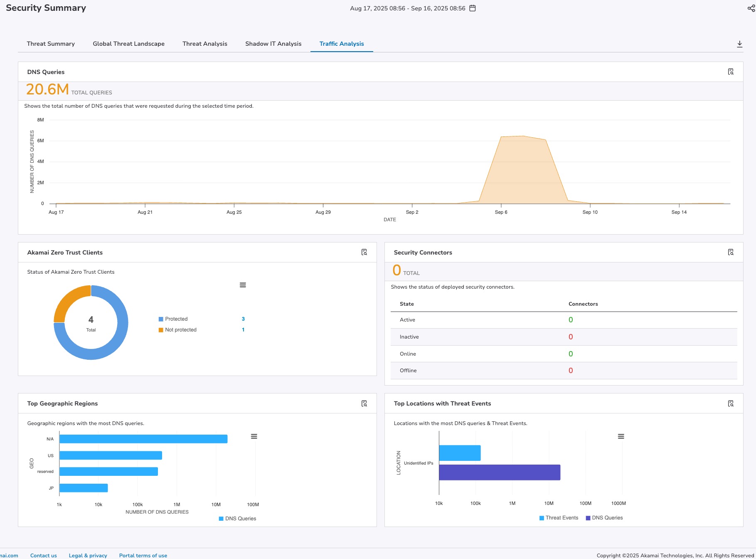Toggle Not protected series in legend

point(180,330)
